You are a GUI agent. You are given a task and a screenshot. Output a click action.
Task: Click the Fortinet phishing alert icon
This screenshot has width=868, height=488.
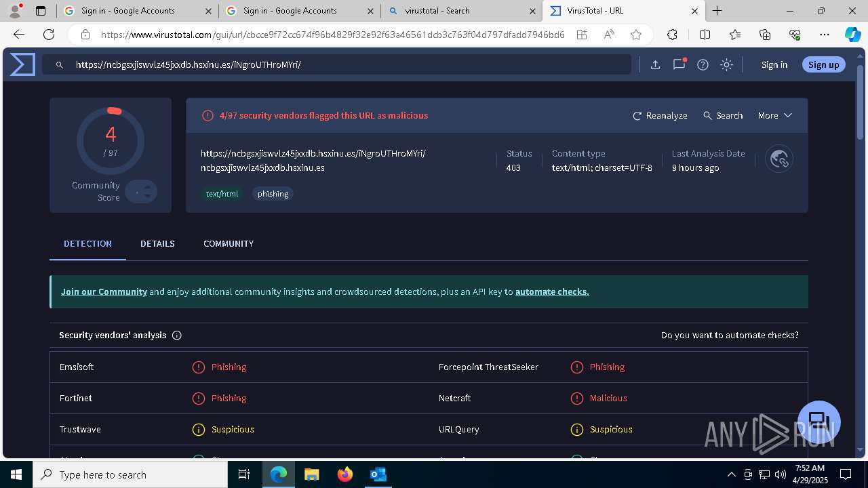(198, 399)
